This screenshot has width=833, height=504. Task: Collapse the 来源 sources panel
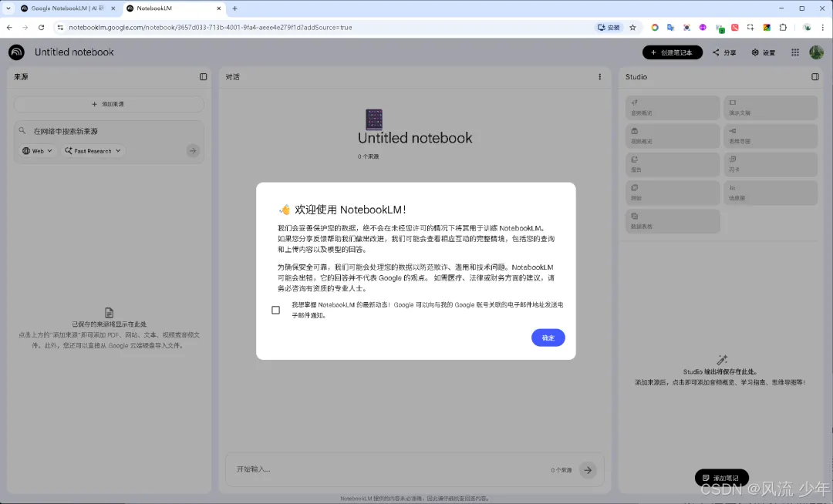click(203, 77)
